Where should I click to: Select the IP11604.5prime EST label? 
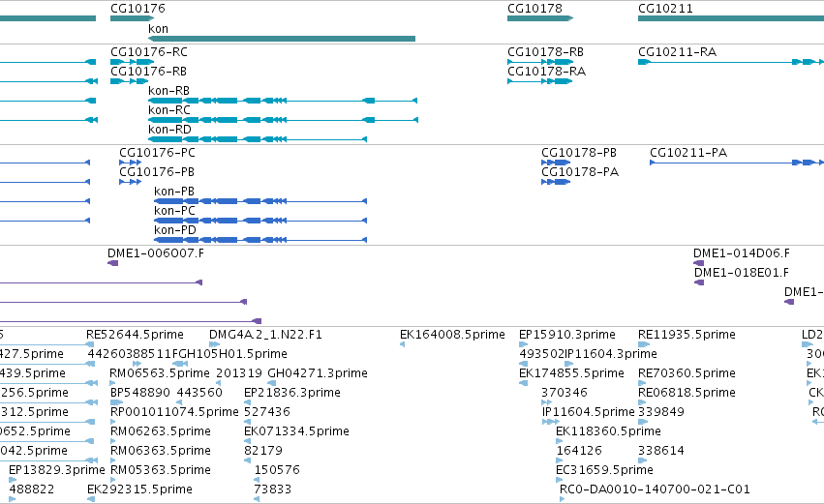[x=588, y=413]
